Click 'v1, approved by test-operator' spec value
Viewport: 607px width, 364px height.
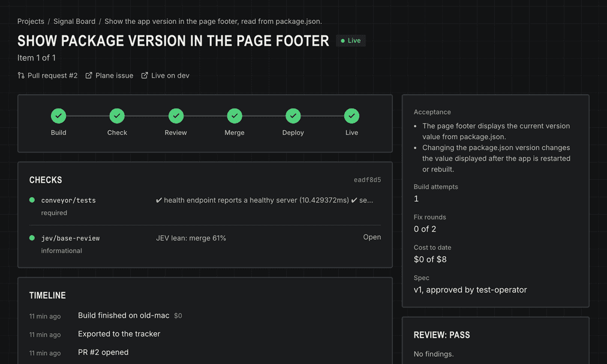[x=470, y=290]
